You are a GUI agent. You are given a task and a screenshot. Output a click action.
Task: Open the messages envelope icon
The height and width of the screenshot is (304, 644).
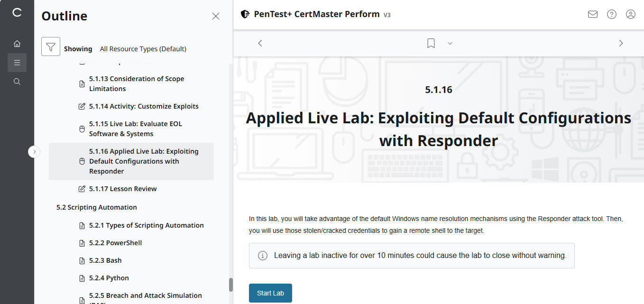point(592,14)
